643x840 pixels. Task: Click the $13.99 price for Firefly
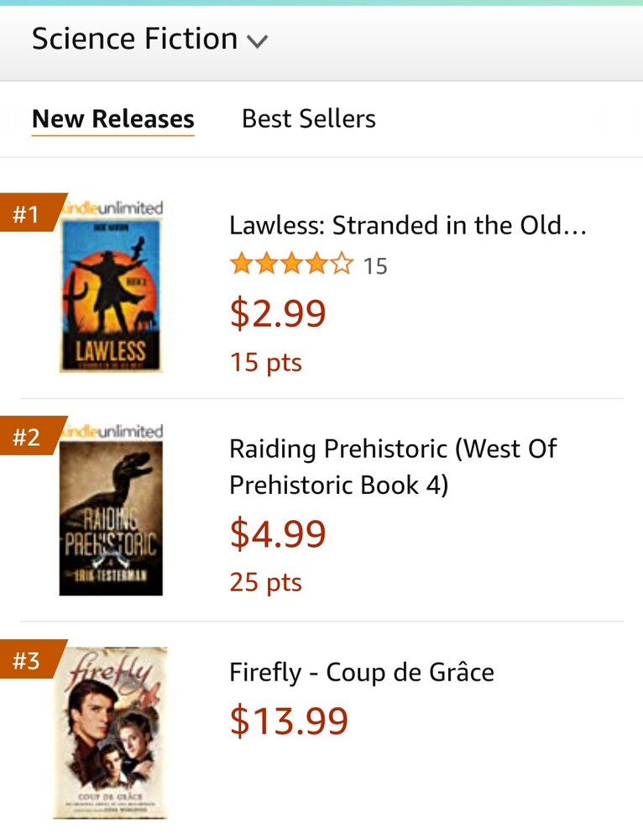coord(288,720)
